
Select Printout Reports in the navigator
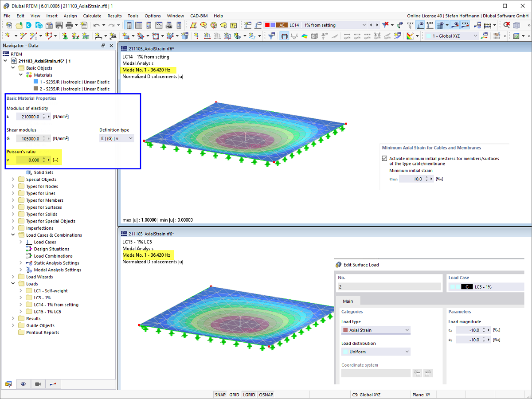[43, 332]
